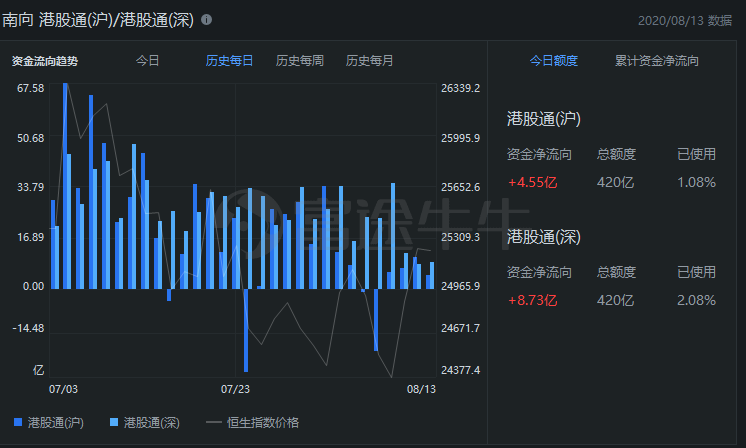Screen dimensions: 746x448
Task: Select the 今日额度 tab
Action: (x=553, y=61)
